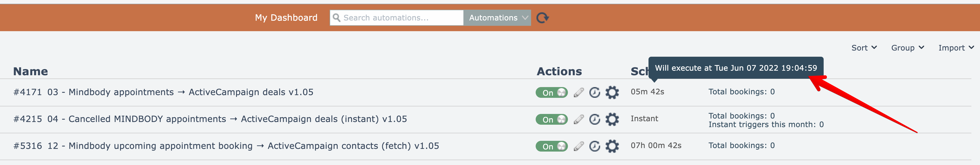This screenshot has height=165, width=980.
Task: Edit automation #4215 with pencil icon
Action: pyautogui.click(x=579, y=119)
